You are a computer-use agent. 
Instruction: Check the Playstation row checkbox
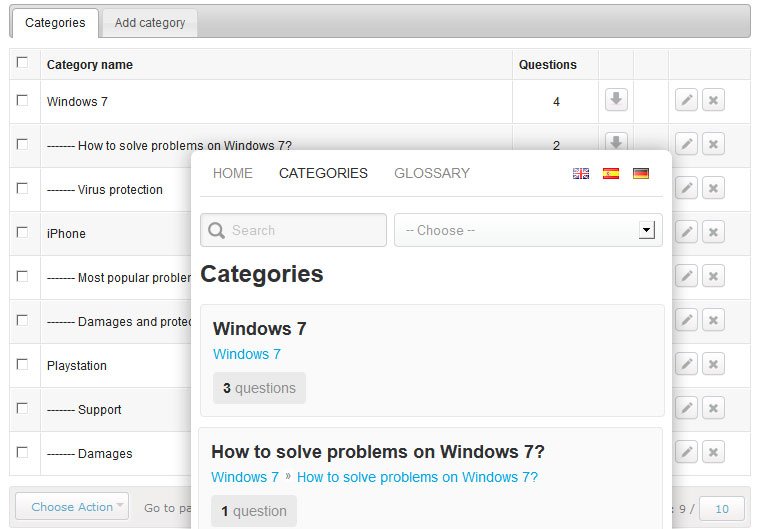(x=22, y=364)
